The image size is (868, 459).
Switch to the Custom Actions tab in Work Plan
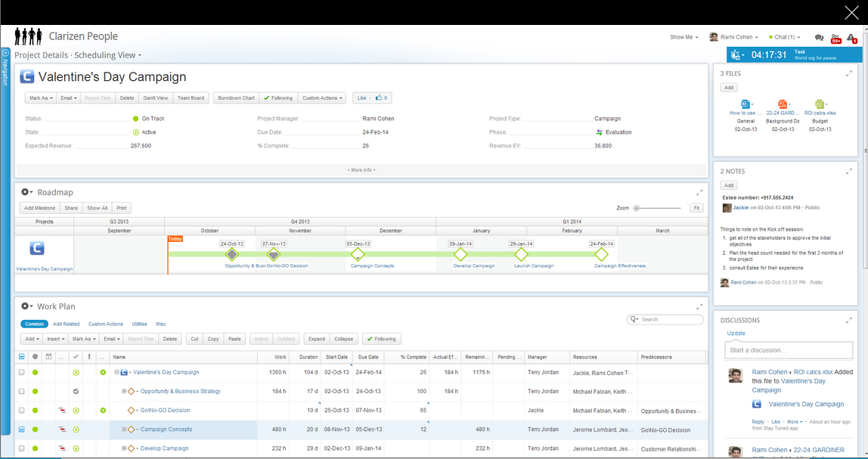point(106,324)
